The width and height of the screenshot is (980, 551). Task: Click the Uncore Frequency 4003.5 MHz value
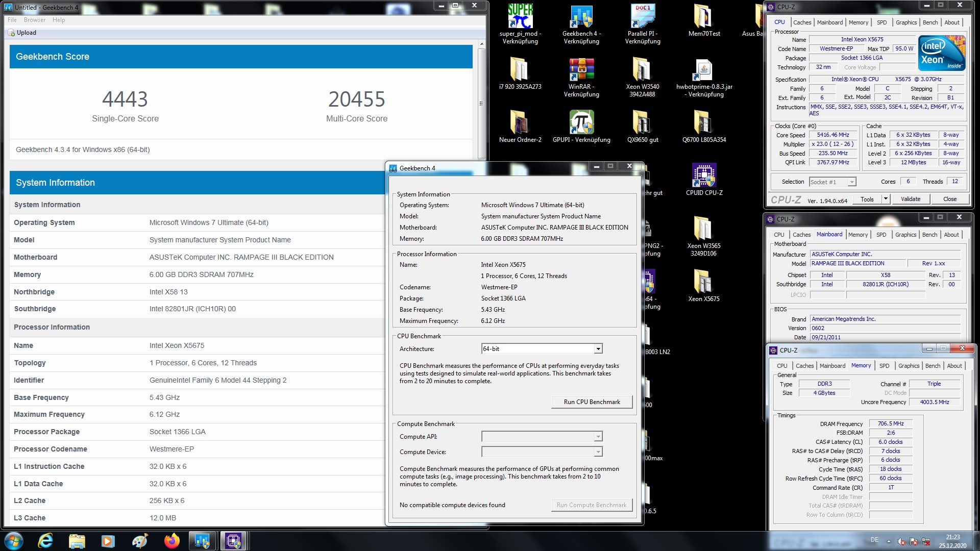[x=935, y=402]
